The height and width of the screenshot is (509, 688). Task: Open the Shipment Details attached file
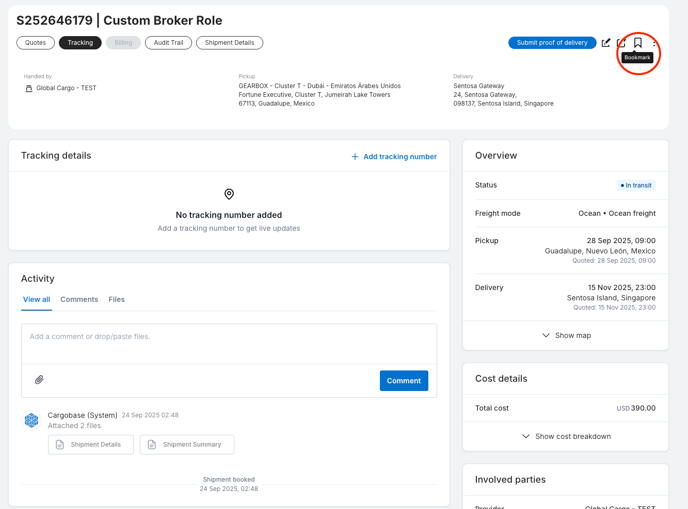91,444
